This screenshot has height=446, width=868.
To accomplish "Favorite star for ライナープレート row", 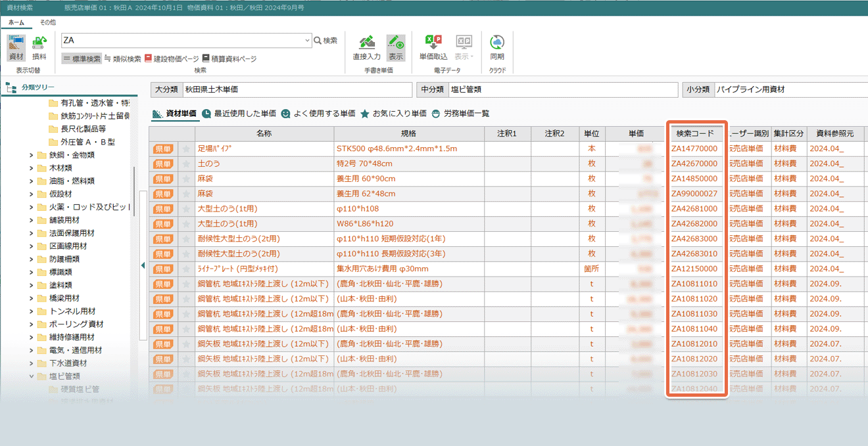I will [186, 269].
